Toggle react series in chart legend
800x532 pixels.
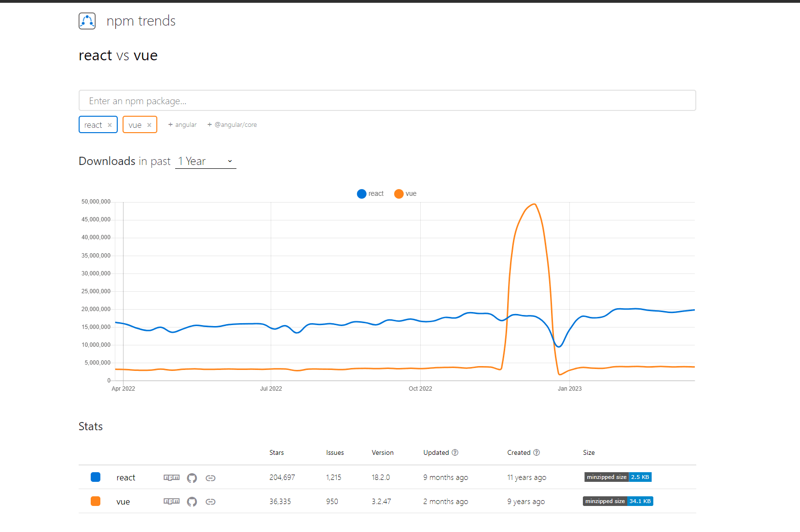point(370,194)
